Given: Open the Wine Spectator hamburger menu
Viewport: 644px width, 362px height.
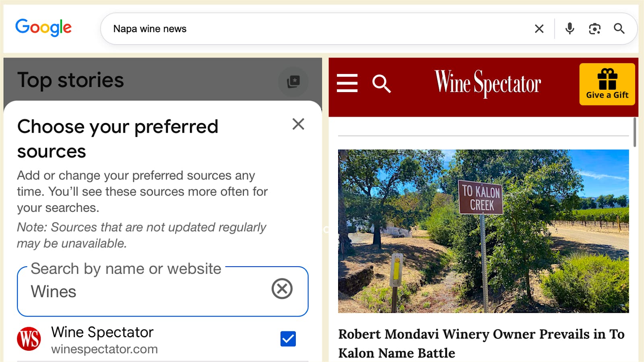Looking at the screenshot, I should (347, 83).
